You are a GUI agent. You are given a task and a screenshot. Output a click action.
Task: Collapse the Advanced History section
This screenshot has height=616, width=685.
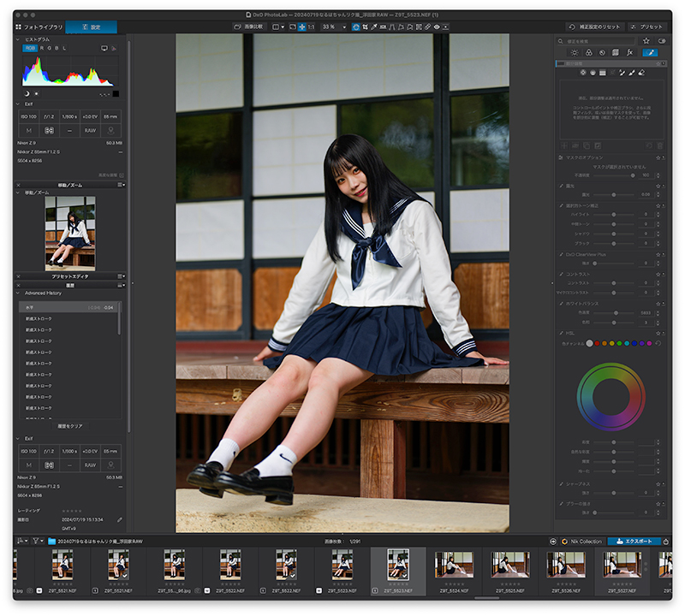18,293
